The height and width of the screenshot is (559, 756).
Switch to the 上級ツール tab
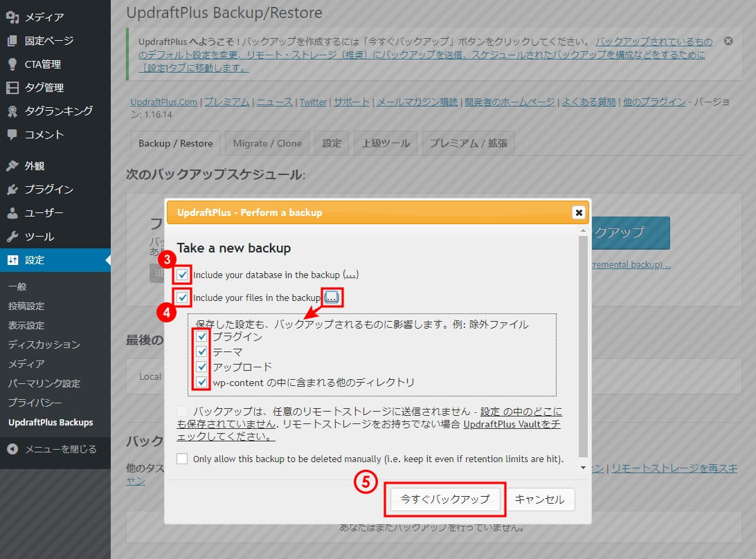[x=386, y=143]
